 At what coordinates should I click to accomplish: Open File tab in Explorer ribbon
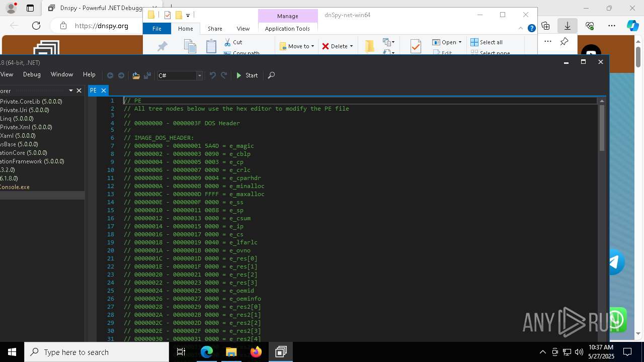pyautogui.click(x=157, y=29)
